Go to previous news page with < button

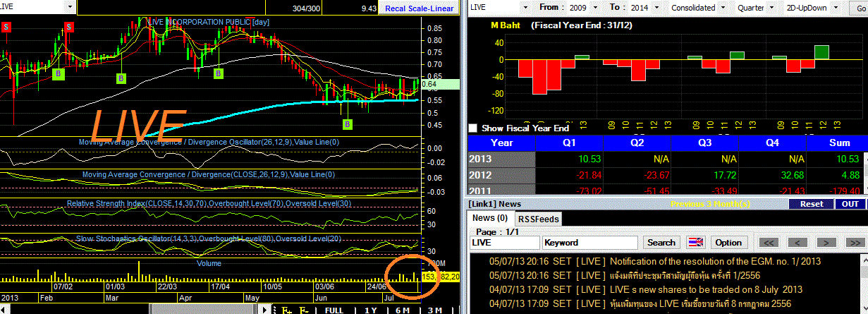[x=797, y=242]
